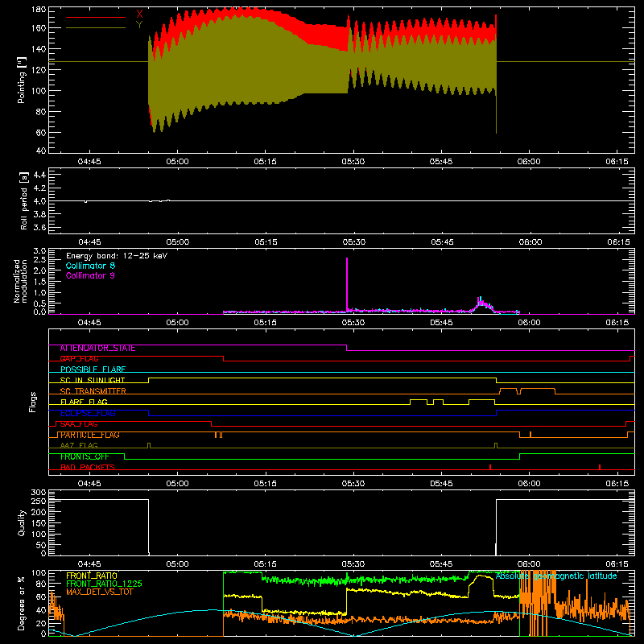
Task: Click the 05:00 tick label under Roll period plot
Action: pos(177,242)
